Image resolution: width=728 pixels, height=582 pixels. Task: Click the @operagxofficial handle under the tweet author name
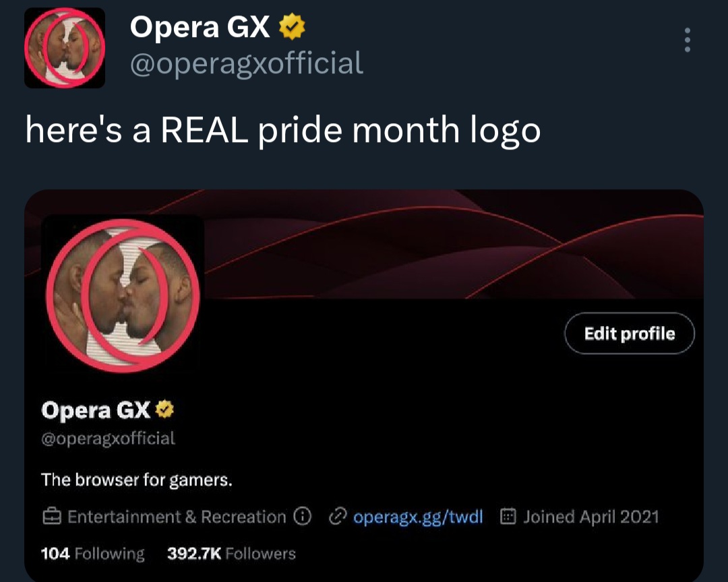click(x=246, y=63)
